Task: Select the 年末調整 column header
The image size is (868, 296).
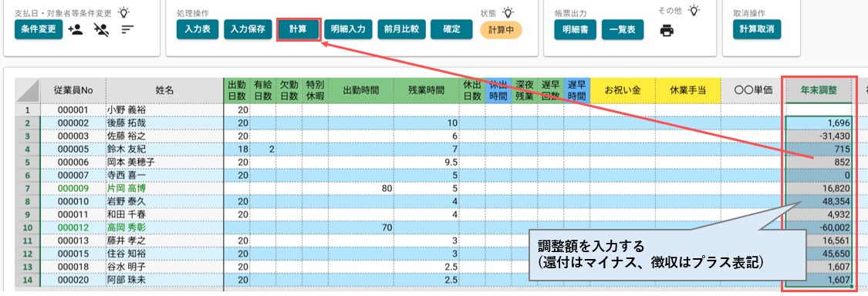Action: (819, 91)
